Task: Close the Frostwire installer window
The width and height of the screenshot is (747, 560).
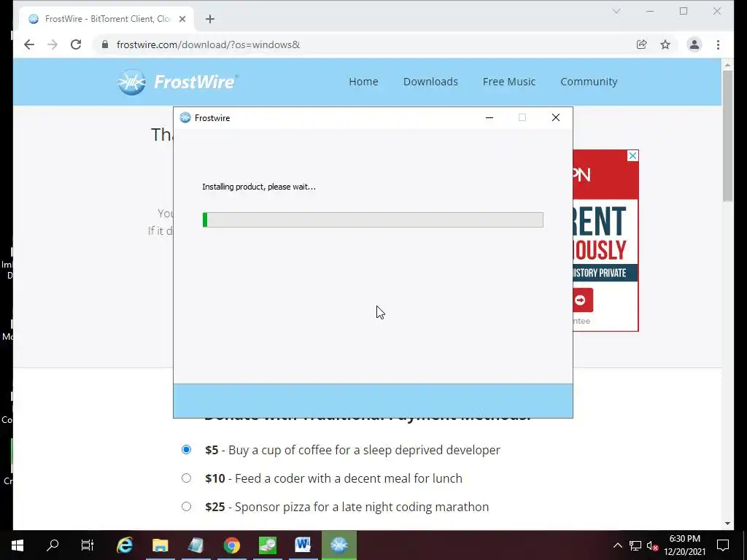Action: (555, 117)
